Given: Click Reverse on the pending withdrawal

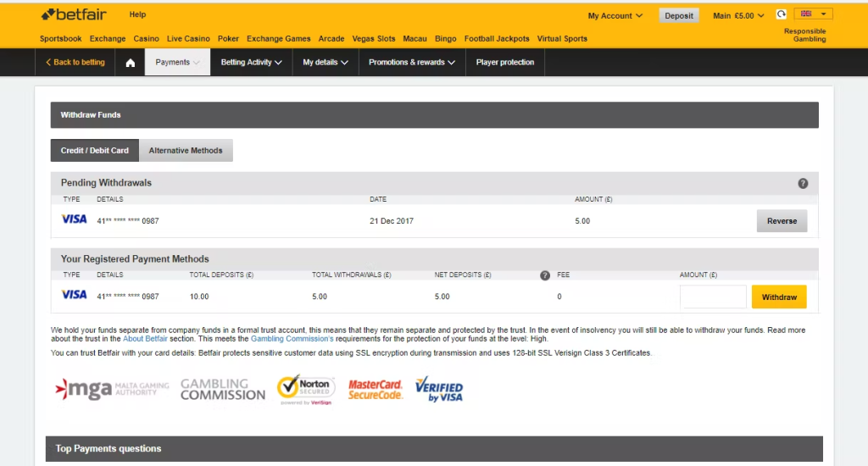Looking at the screenshot, I should coord(782,221).
